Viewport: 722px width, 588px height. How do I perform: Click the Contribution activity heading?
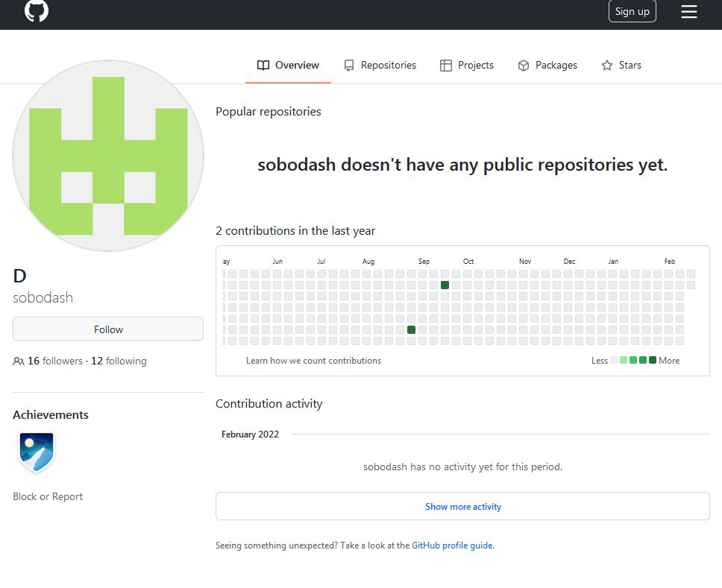click(x=269, y=403)
